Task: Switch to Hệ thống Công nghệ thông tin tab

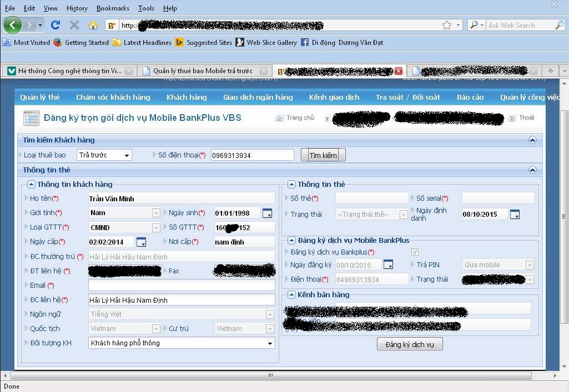Action: tap(69, 71)
